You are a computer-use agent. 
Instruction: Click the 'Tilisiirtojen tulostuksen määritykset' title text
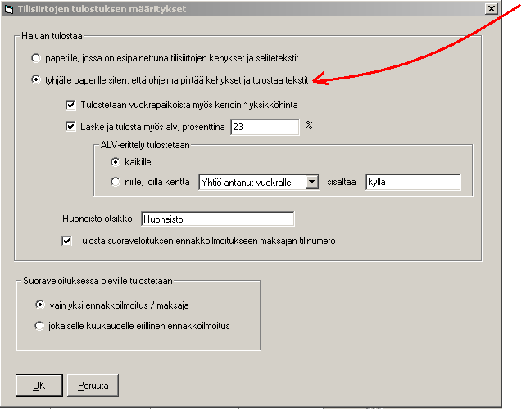point(102,9)
